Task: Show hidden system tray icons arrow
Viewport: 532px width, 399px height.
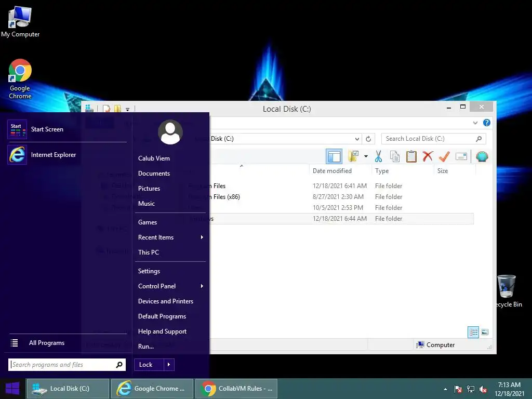Action: point(445,389)
